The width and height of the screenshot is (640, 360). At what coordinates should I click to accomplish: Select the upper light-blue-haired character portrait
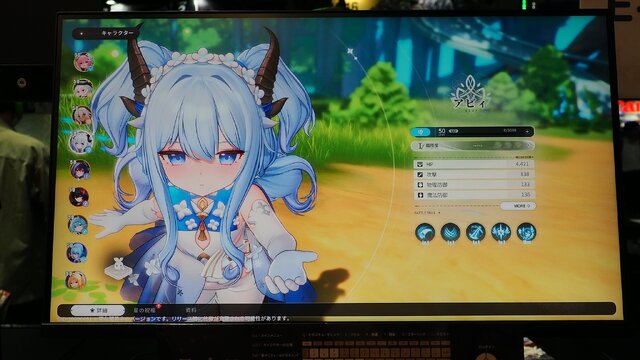click(78, 225)
